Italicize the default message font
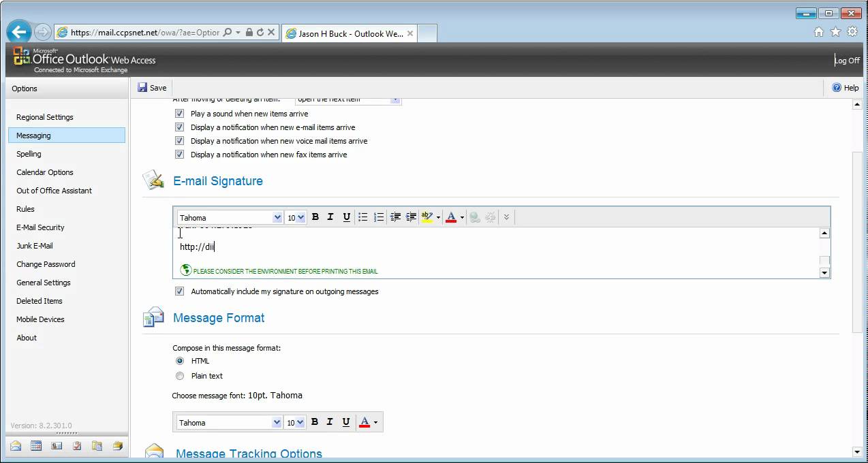 pyautogui.click(x=330, y=422)
